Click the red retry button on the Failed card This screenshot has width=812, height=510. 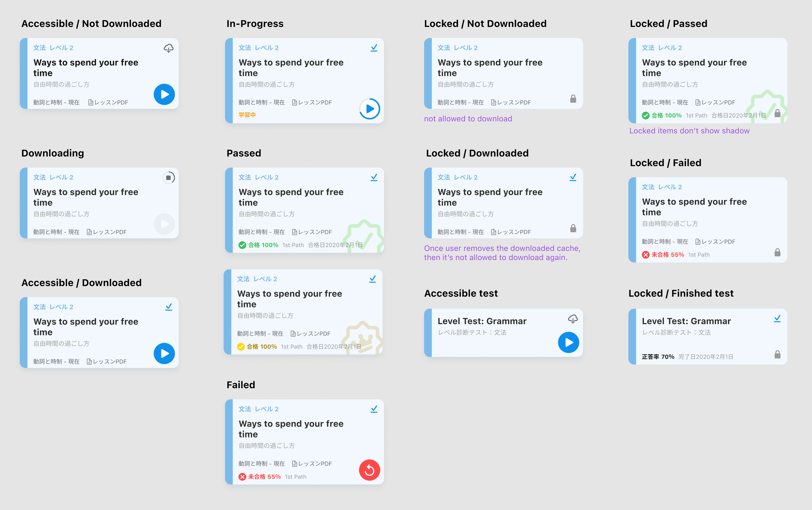370,470
